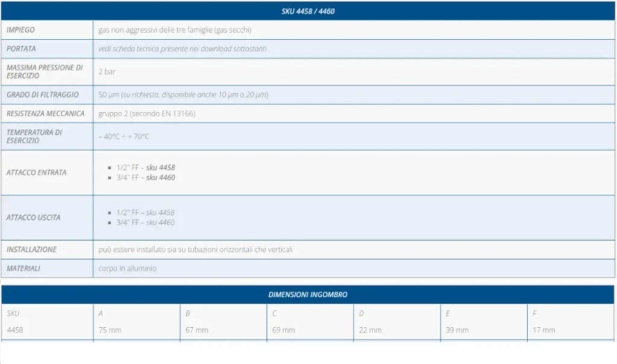Select the "75 mm" value in column A
Image resolution: width=617 pixels, height=364 pixels.
tap(110, 330)
